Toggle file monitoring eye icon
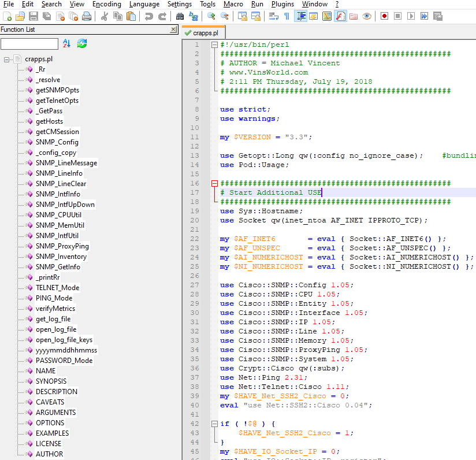 click(x=367, y=16)
